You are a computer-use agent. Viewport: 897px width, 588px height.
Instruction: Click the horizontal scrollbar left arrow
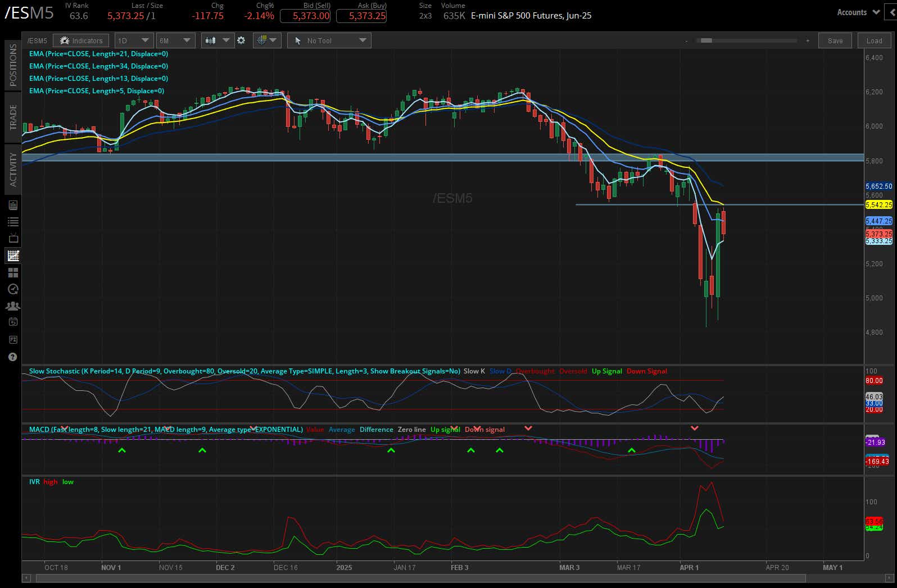point(26,578)
